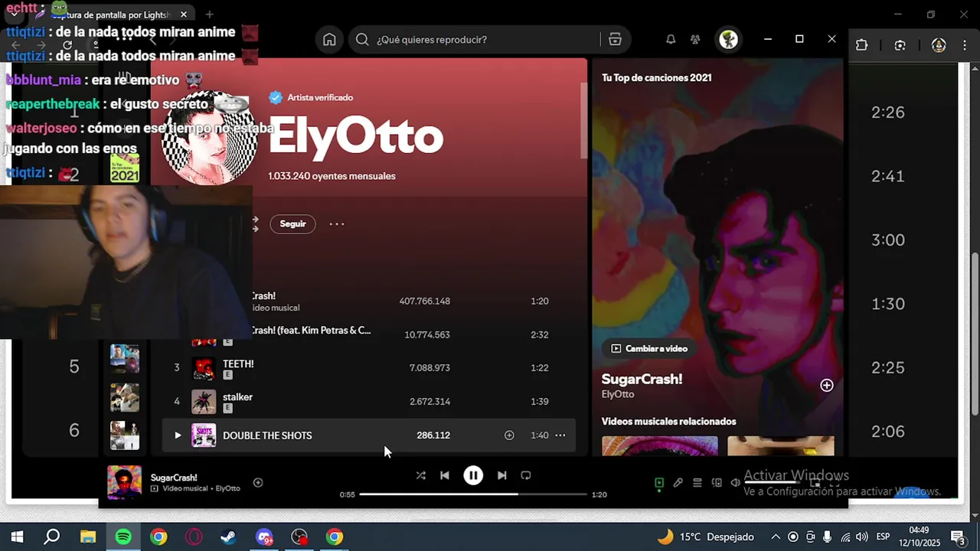Open more options for DOUBLE THE SHOTS
This screenshot has height=551, width=980.
pos(560,435)
